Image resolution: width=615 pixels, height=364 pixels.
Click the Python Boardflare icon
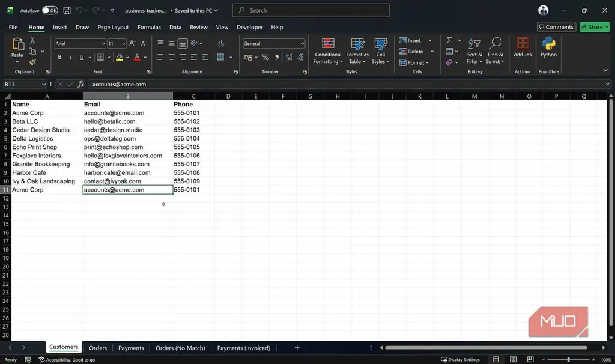[548, 47]
